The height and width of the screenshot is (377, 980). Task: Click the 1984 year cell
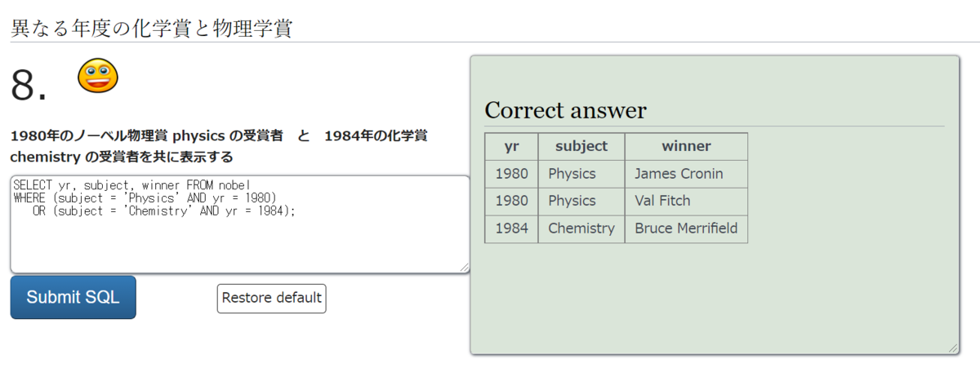pos(511,228)
